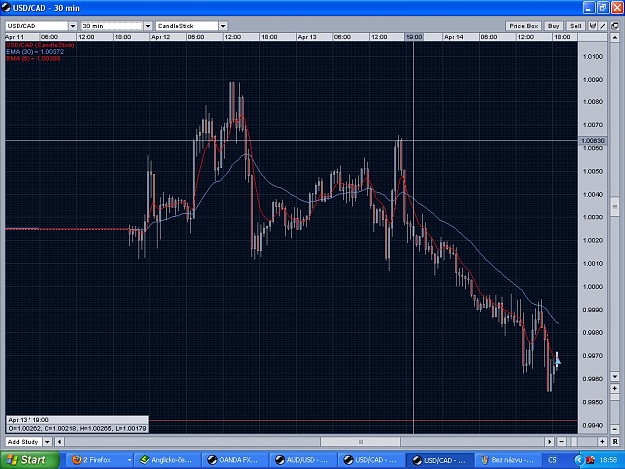This screenshot has width=625, height=469.
Task: Click the CandleStick chart type field
Action: point(187,26)
